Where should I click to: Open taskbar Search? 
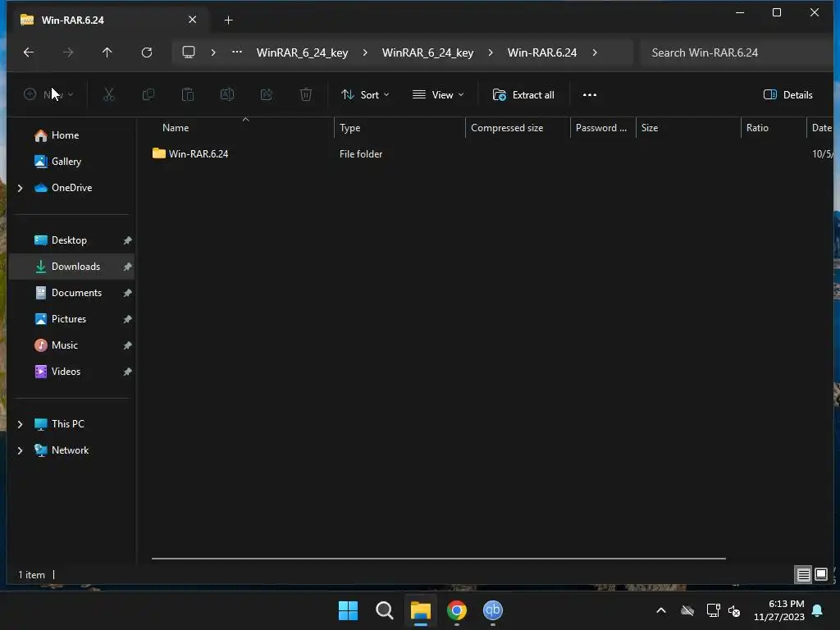tap(384, 610)
